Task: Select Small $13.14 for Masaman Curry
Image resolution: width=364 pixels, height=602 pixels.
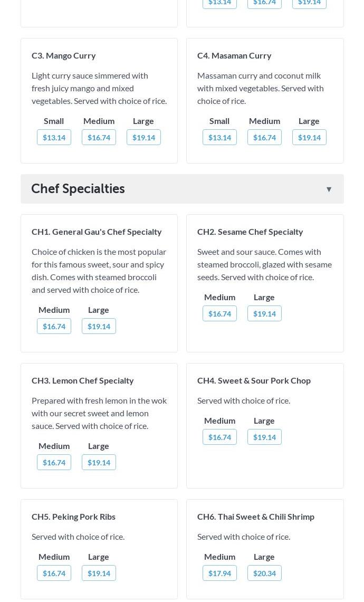Action: pos(219,137)
